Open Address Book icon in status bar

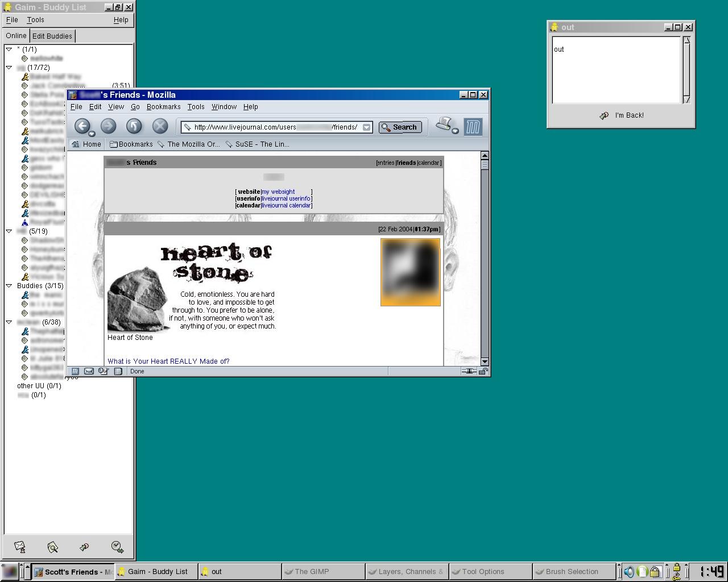pos(118,371)
